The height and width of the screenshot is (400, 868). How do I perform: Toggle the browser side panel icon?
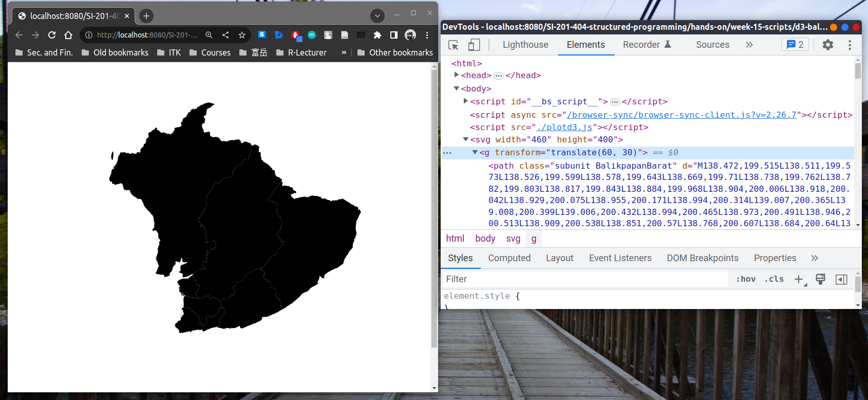[394, 35]
